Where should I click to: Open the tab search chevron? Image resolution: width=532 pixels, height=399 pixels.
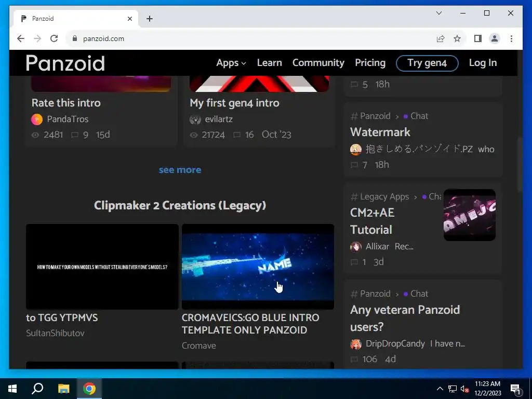pyautogui.click(x=438, y=13)
